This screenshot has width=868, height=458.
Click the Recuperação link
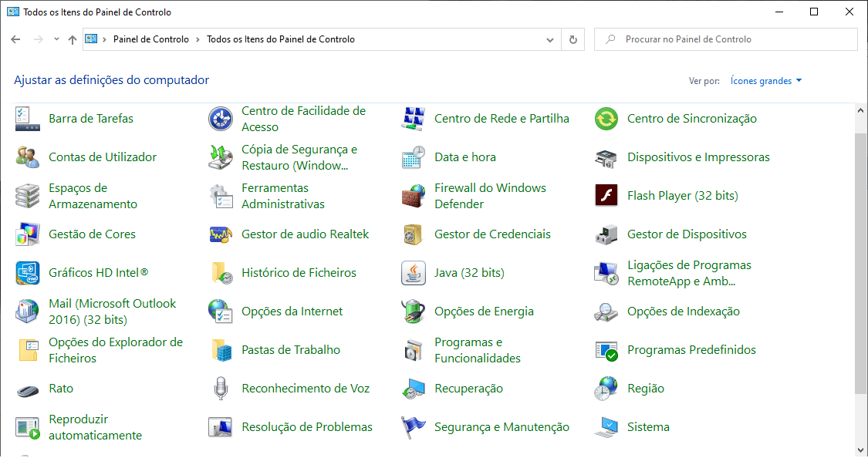click(x=468, y=389)
